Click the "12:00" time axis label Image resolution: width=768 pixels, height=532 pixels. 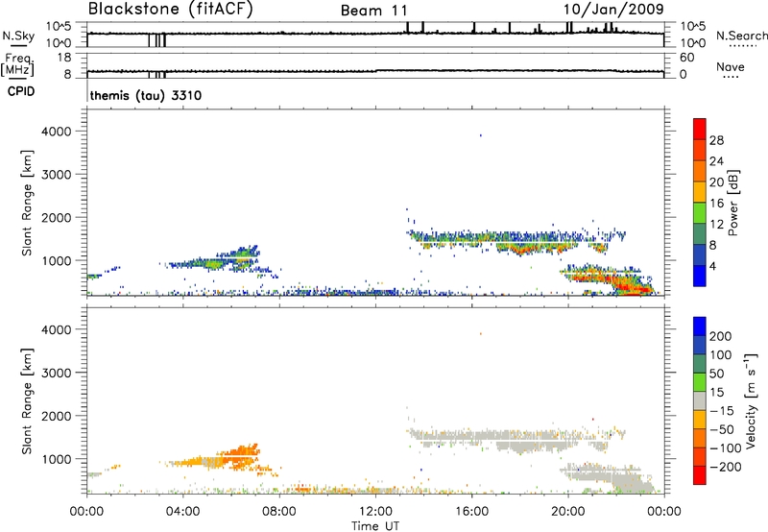click(375, 512)
